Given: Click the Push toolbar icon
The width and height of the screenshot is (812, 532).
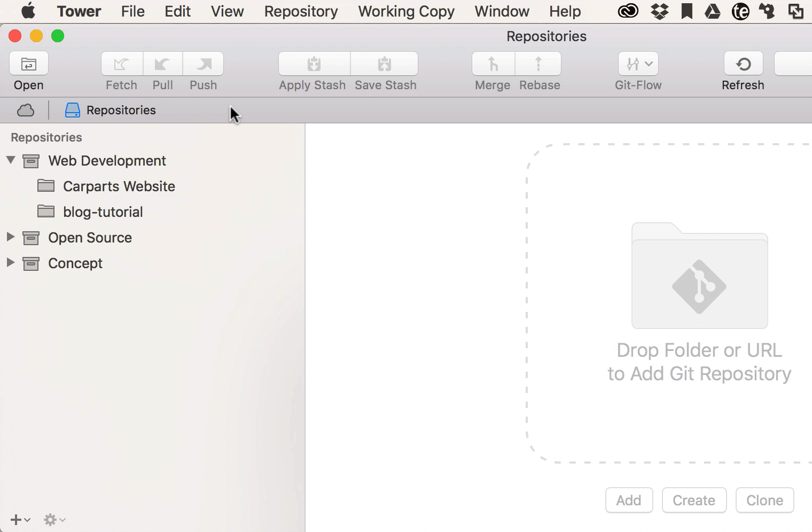Looking at the screenshot, I should pyautogui.click(x=204, y=64).
